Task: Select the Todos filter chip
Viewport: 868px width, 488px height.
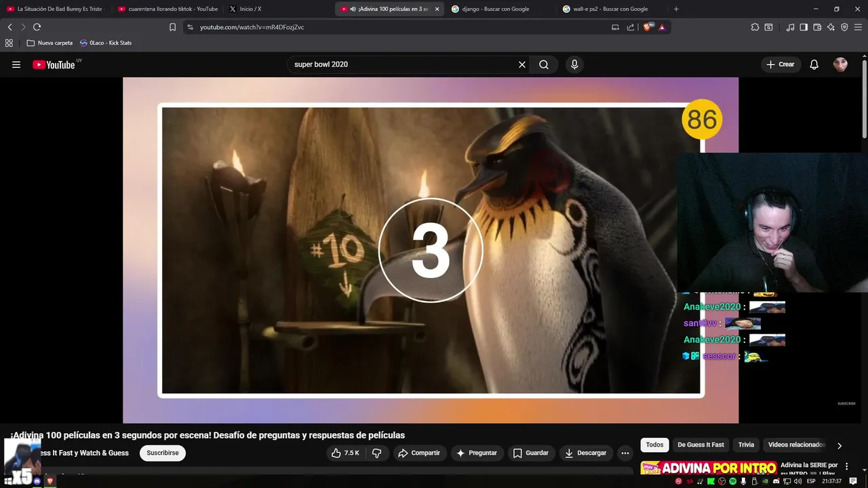Action: (654, 445)
